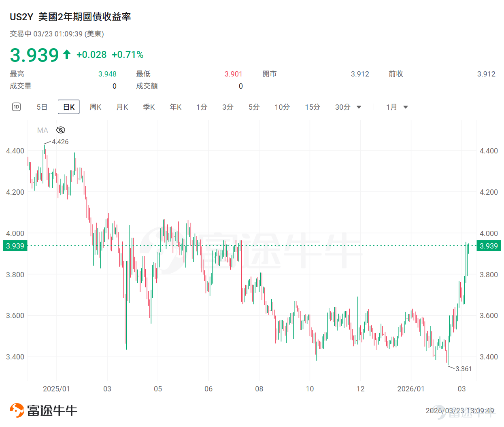Screen dimensions: 504x427
Task: Click the green up arrow beside 3.939
Action: coord(67,55)
